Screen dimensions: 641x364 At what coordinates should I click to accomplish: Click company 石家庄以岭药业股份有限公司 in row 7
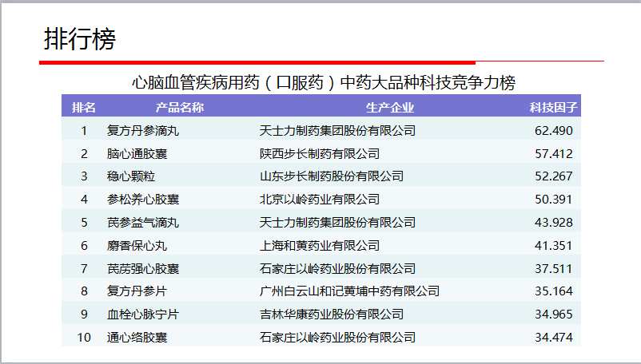pyautogui.click(x=337, y=268)
